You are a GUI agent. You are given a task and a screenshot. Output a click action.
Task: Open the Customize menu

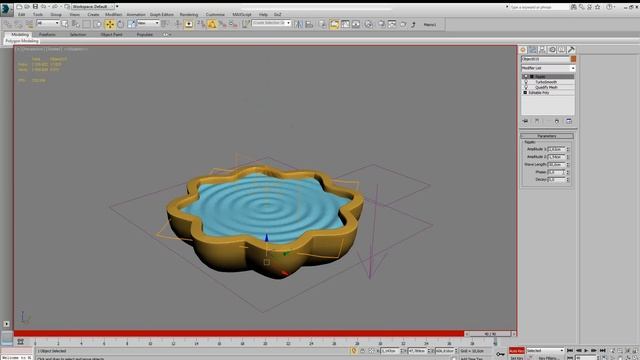(215, 14)
